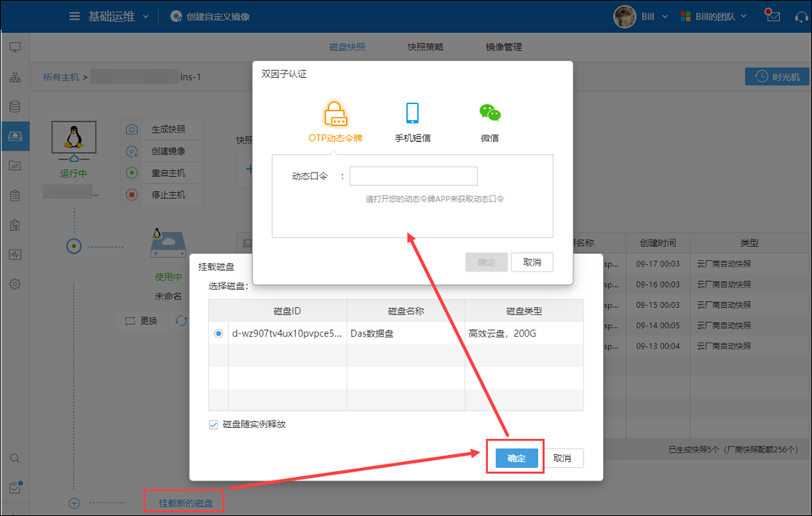Open the mail notifications envelope icon
Screen dimensions: 812x516
(x=771, y=16)
